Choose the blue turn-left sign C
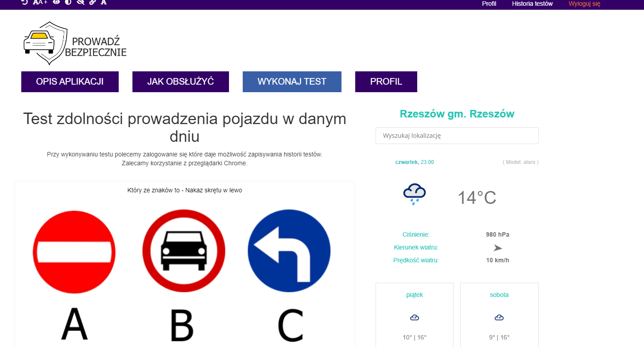This screenshot has width=644, height=347. tap(289, 251)
